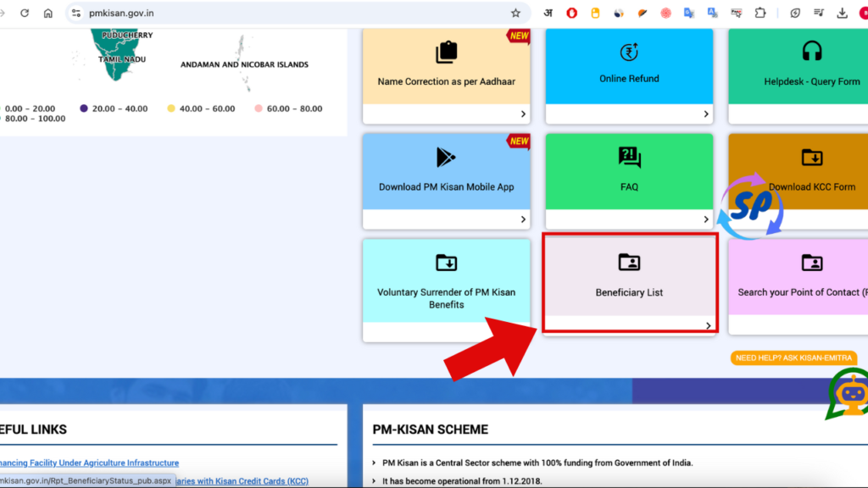The image size is (868, 488).
Task: Reload the page using the refresh button
Action: coord(25,14)
